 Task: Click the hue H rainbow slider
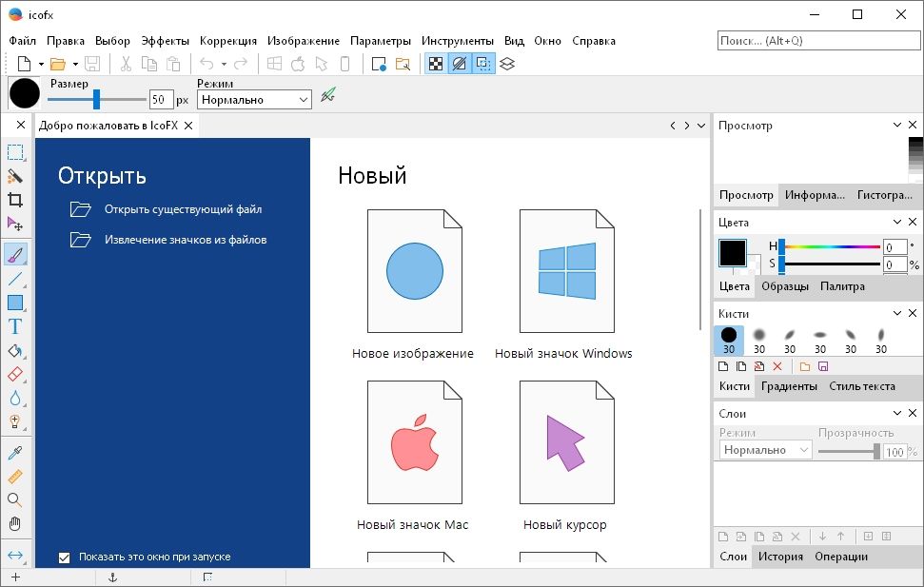click(x=831, y=247)
